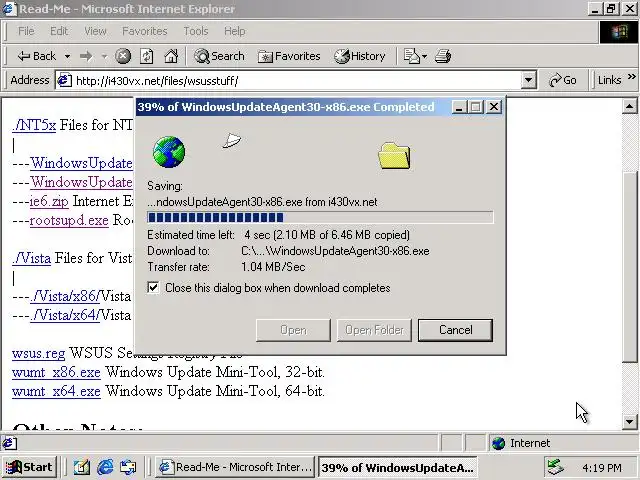This screenshot has height=480, width=640.
Task: Click the Windows flag throbber icon
Action: click(x=619, y=32)
